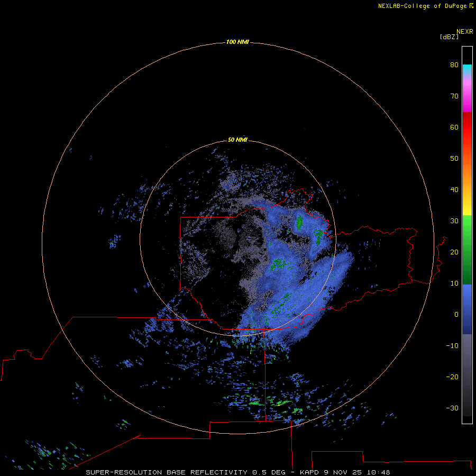Click the -20 dBZ scale value

452,377
